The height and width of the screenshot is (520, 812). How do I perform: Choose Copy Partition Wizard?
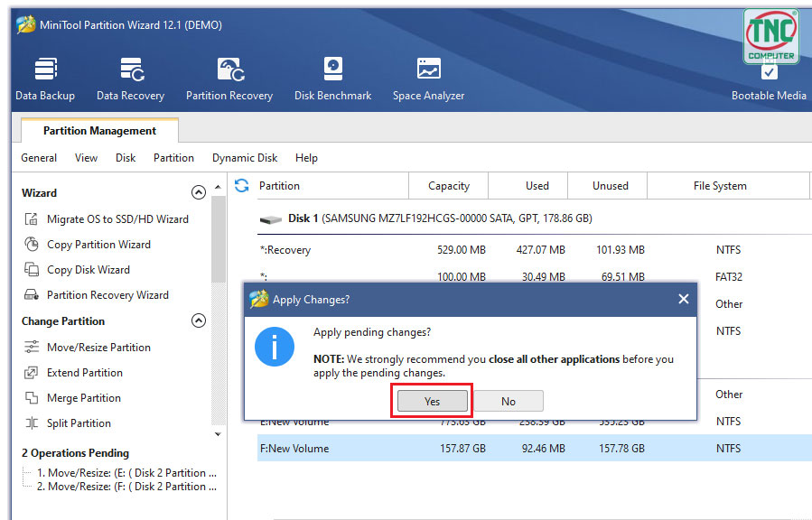(99, 245)
